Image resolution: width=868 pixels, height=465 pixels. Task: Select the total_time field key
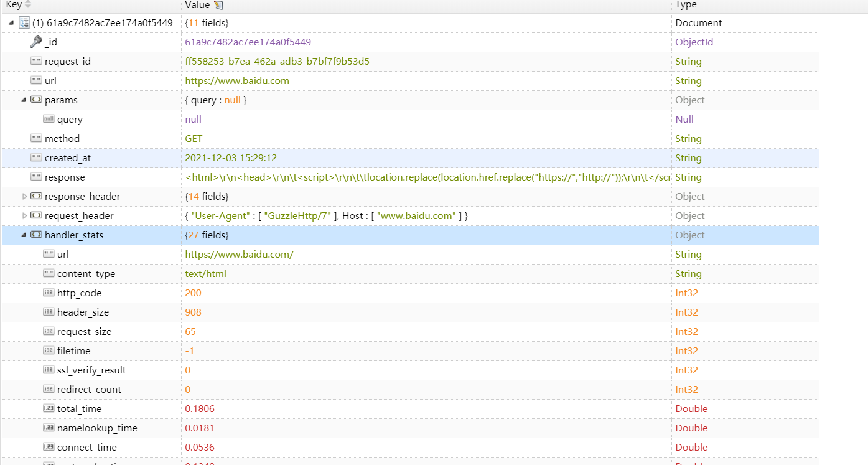click(80, 409)
